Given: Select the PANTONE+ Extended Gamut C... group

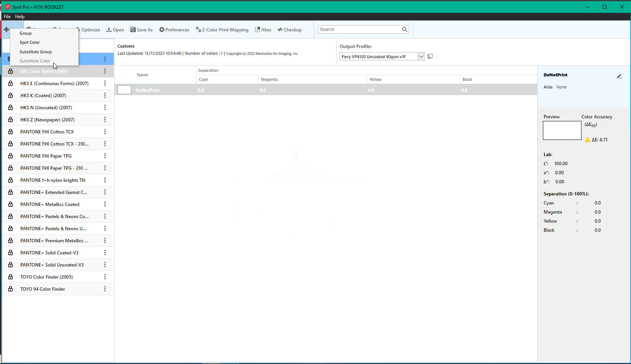Looking at the screenshot, I should point(58,192).
